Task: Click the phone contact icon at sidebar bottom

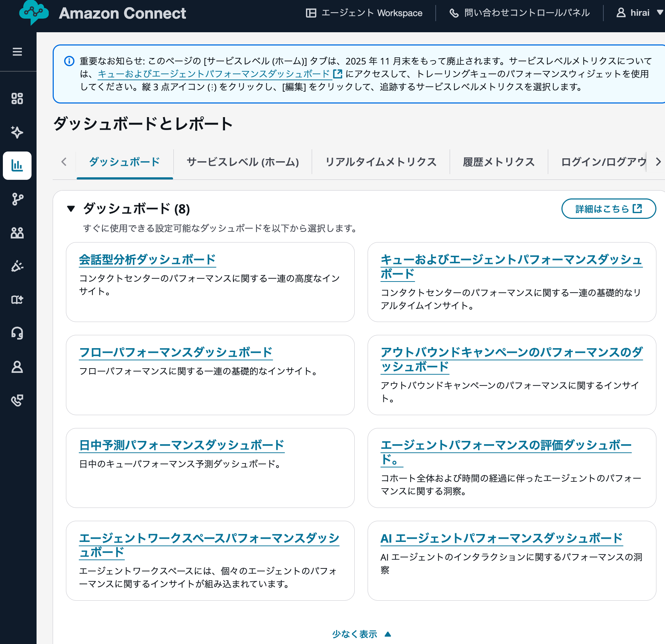Action: pyautogui.click(x=17, y=400)
